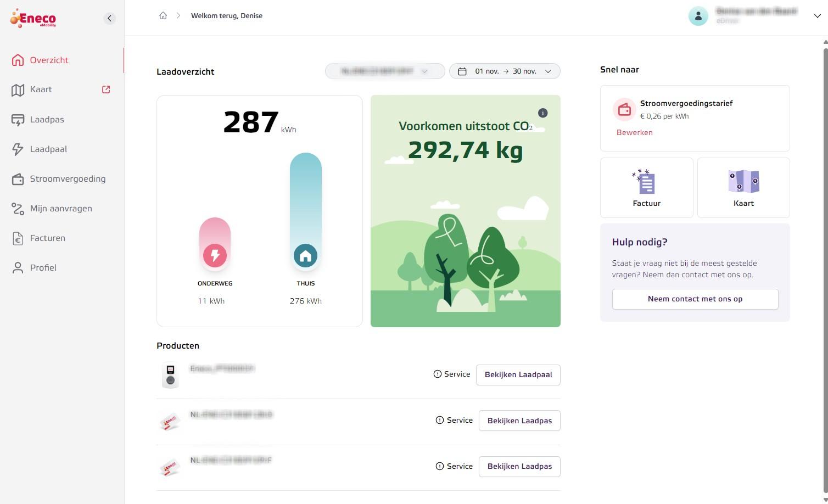Screen dimensions: 828x504
Task: Open Stroomvergoeding in the sidebar
Action: [x=67, y=179]
